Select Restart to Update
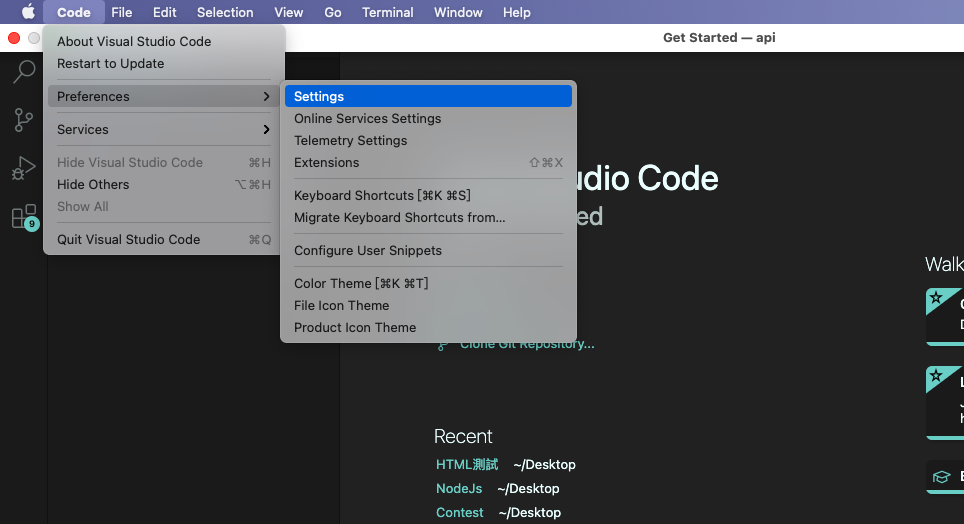This screenshot has width=964, height=524. coord(163,63)
